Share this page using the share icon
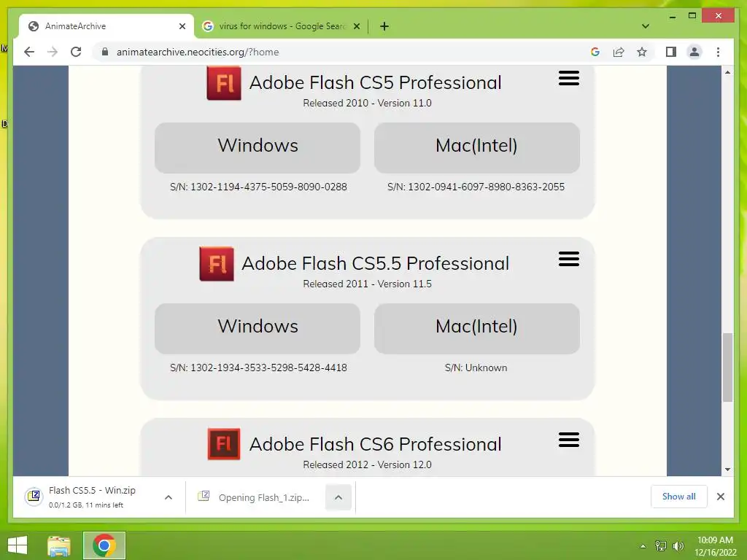 pos(619,52)
